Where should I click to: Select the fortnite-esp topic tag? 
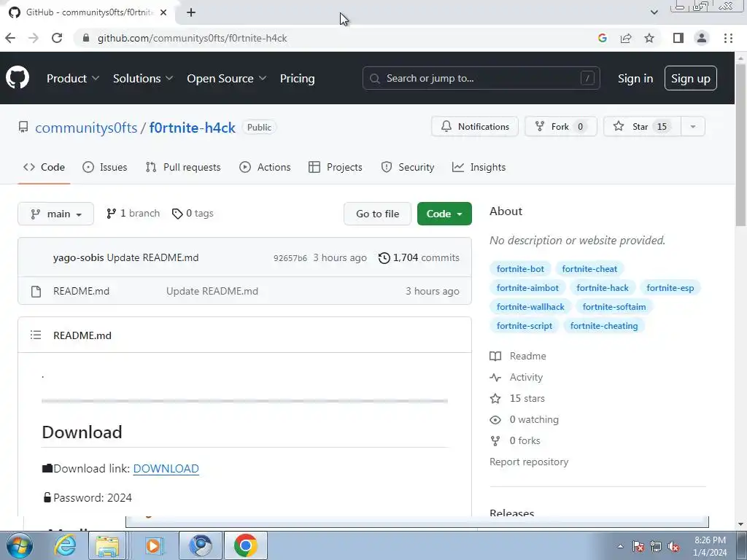(x=670, y=287)
